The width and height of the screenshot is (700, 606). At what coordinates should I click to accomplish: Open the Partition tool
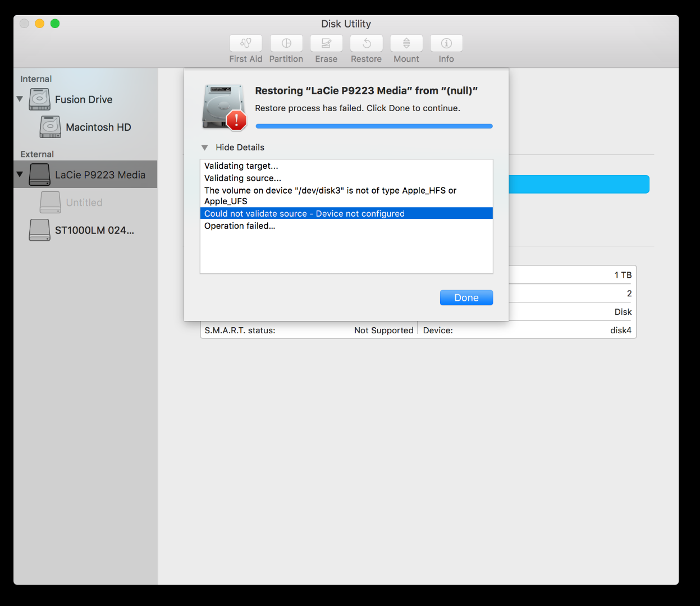(x=286, y=43)
